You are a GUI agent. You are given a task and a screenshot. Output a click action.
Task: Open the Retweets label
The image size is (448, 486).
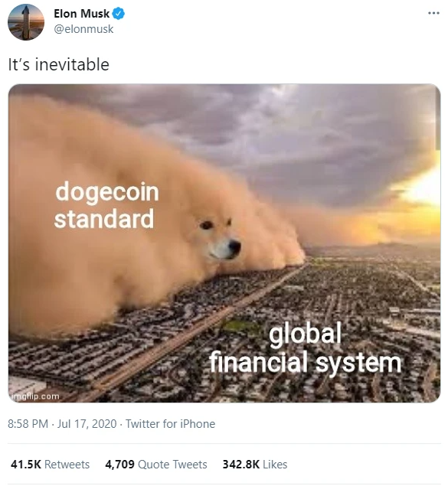[67, 465]
